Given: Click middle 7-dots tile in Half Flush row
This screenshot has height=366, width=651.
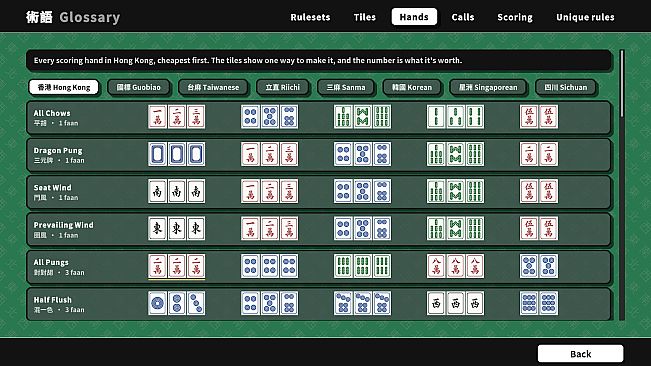Looking at the screenshot, I should [x=363, y=303].
